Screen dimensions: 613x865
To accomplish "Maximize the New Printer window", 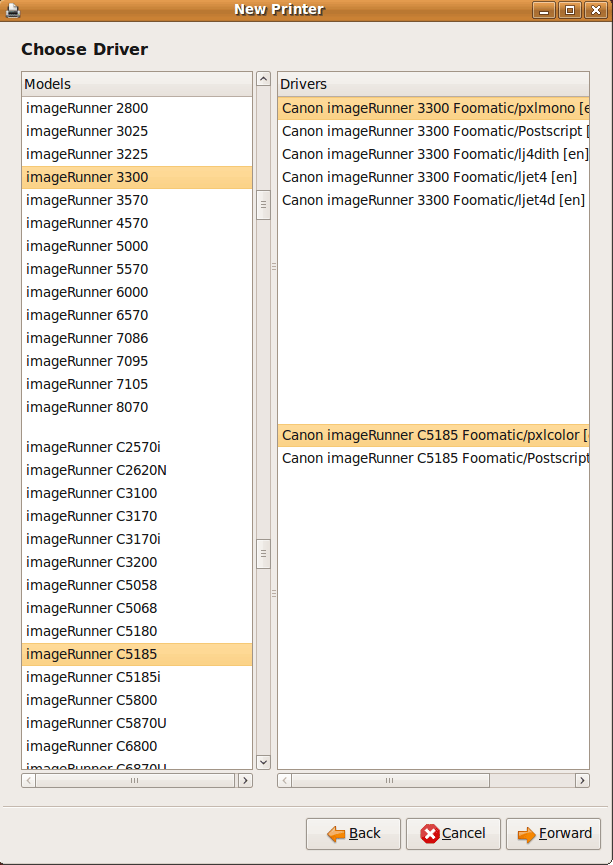I will tap(570, 10).
